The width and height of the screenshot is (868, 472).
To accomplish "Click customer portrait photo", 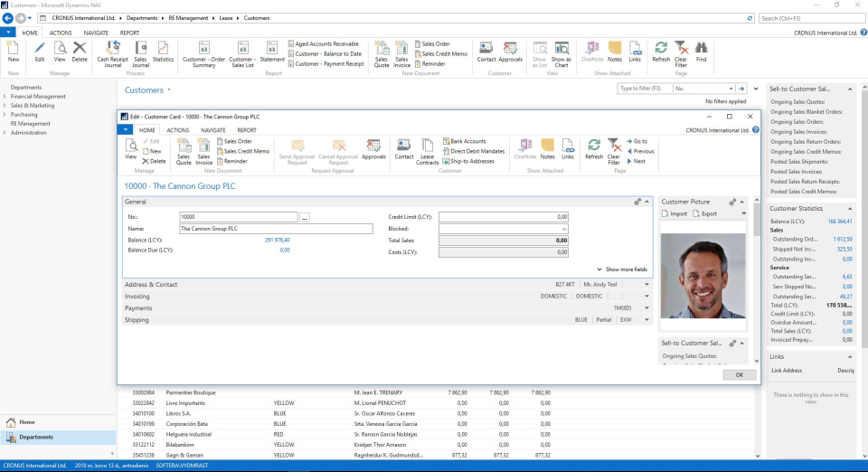I will click(x=703, y=276).
